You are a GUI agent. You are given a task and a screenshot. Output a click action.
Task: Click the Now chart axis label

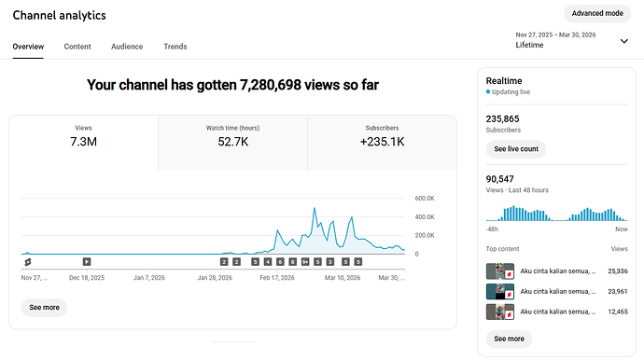pyautogui.click(x=622, y=229)
